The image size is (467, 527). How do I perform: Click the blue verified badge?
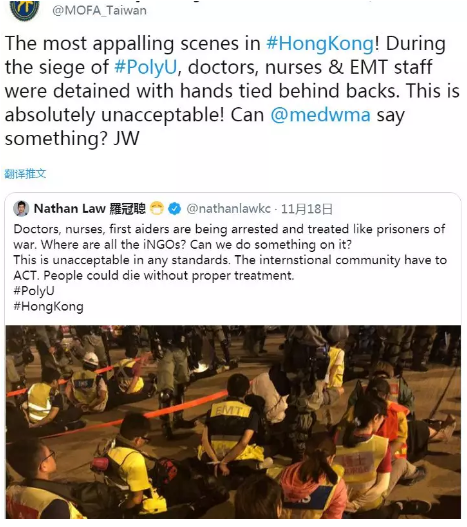click(x=174, y=209)
